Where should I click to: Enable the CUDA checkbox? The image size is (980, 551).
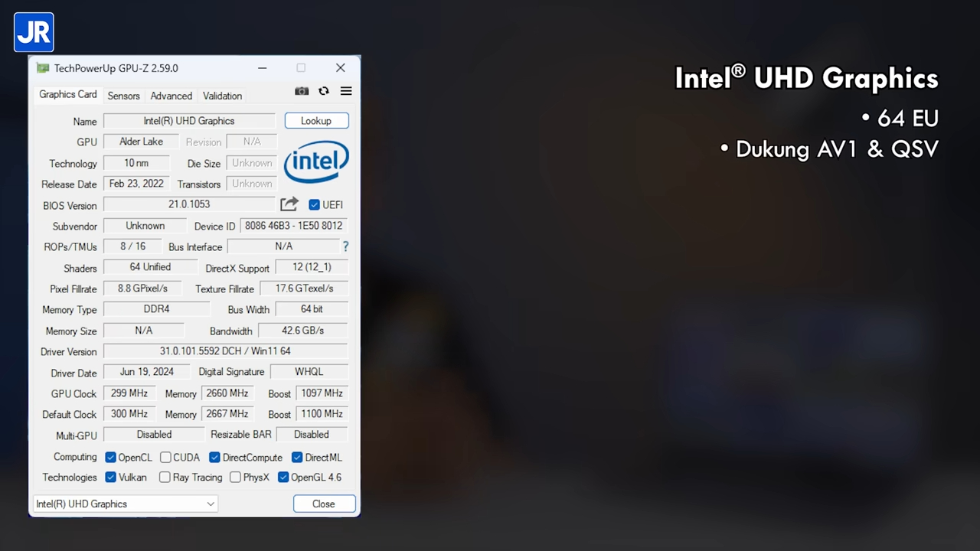click(165, 458)
